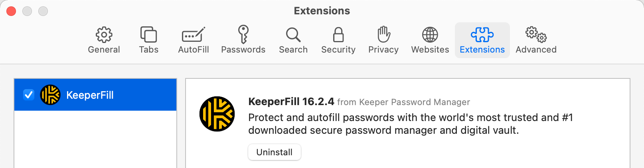Switch to the Privacy tab label
Viewport: 644px width, 168px height.
[383, 49]
